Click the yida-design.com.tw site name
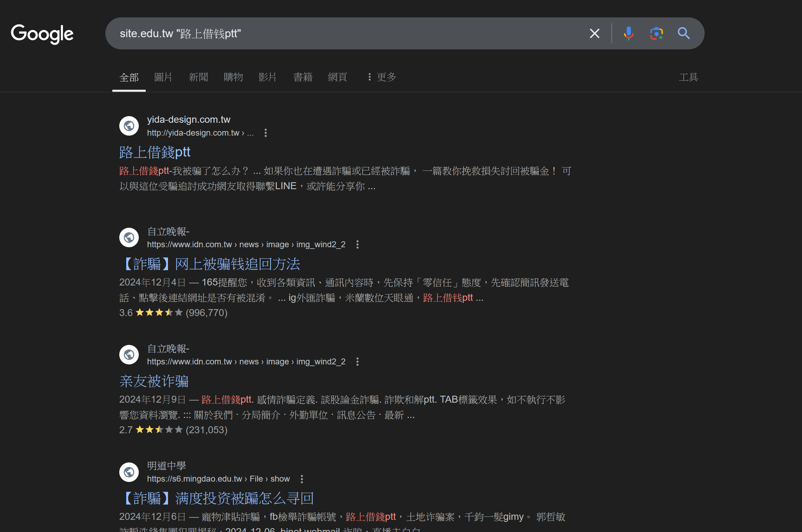This screenshot has width=802, height=532. coord(189,120)
